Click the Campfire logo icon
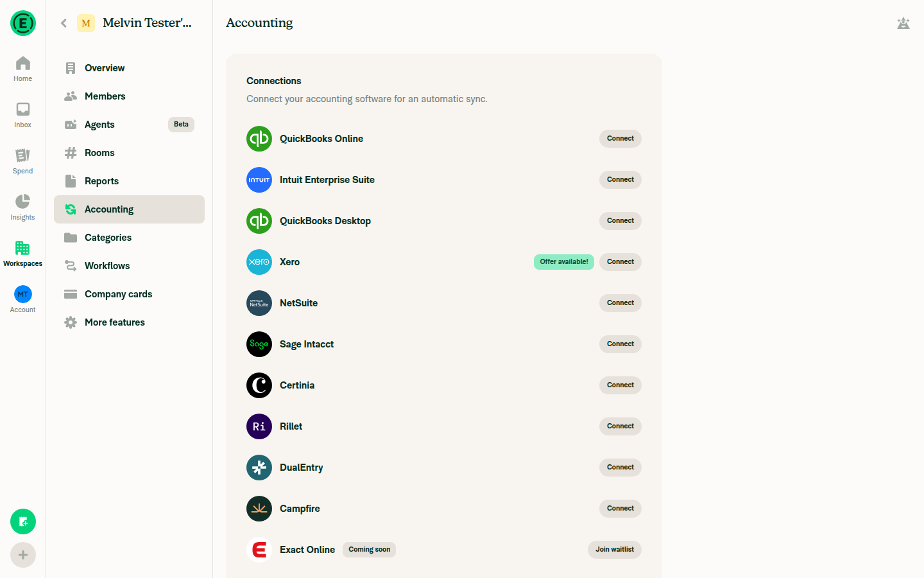The image size is (924, 578). pos(259,509)
